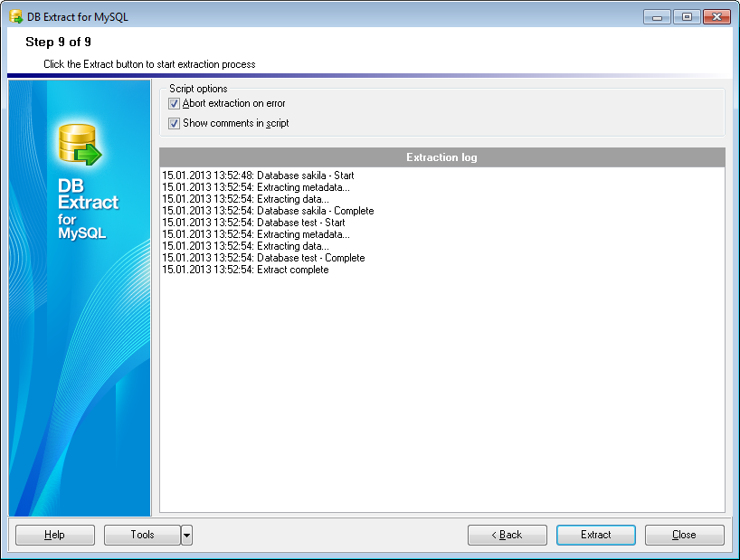Click the 'Step 9 of 9' heading

[x=58, y=42]
